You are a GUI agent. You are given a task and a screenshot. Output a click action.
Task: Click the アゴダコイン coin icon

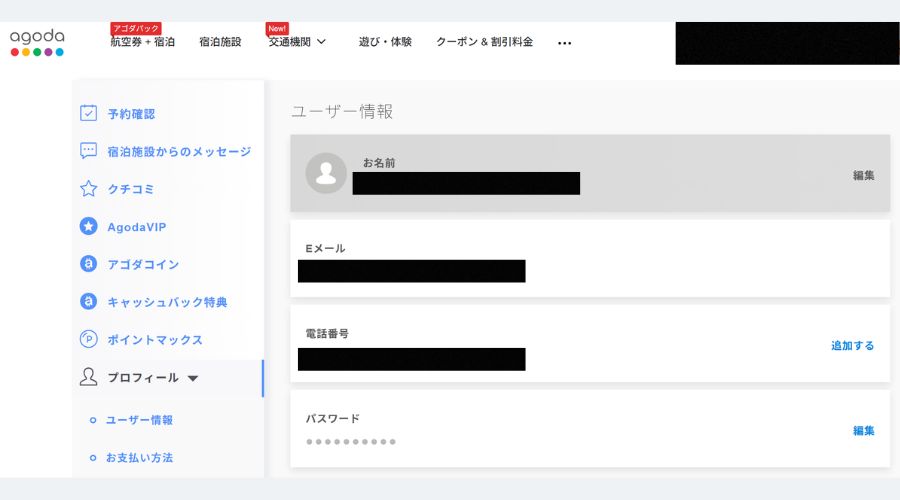pos(88,263)
